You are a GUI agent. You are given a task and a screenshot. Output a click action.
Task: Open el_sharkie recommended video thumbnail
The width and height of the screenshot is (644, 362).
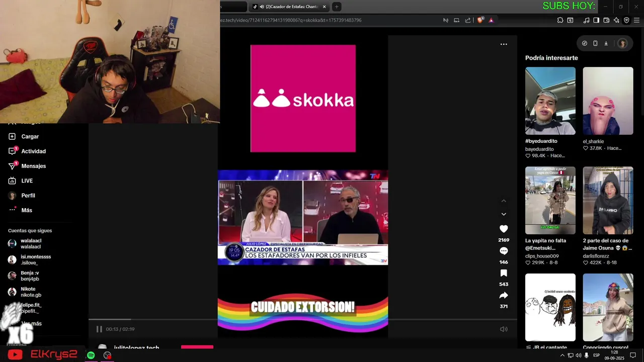coord(608,101)
